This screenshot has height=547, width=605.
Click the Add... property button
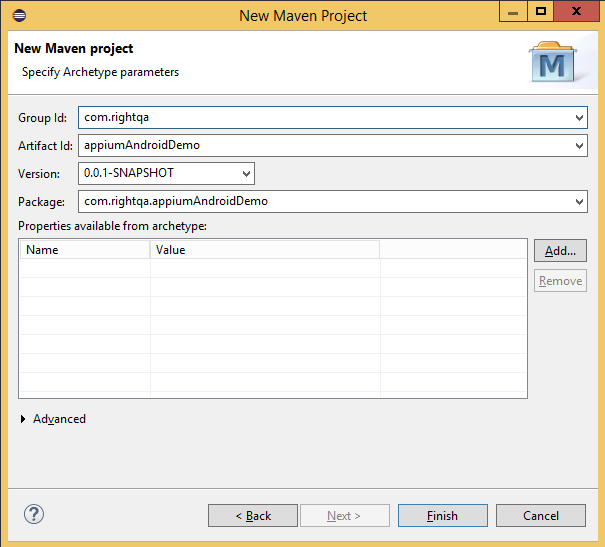pos(560,251)
